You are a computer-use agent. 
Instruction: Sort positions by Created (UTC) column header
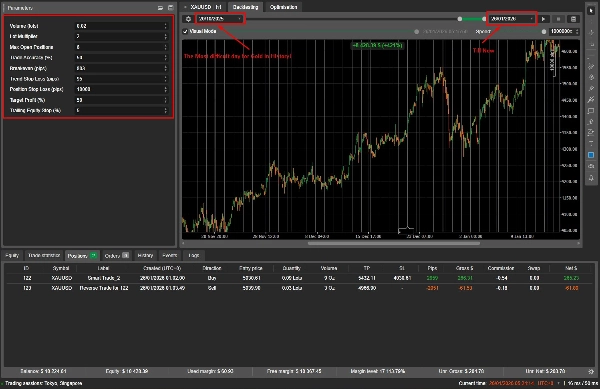(x=162, y=268)
